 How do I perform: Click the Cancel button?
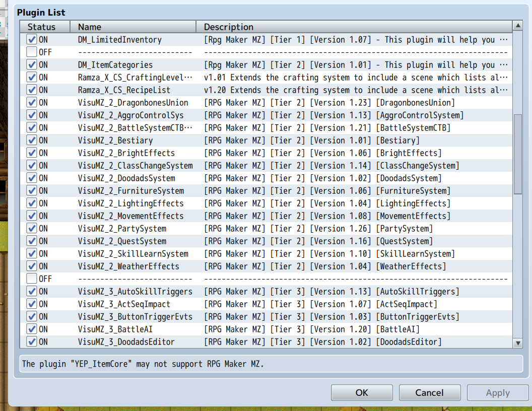[430, 393]
